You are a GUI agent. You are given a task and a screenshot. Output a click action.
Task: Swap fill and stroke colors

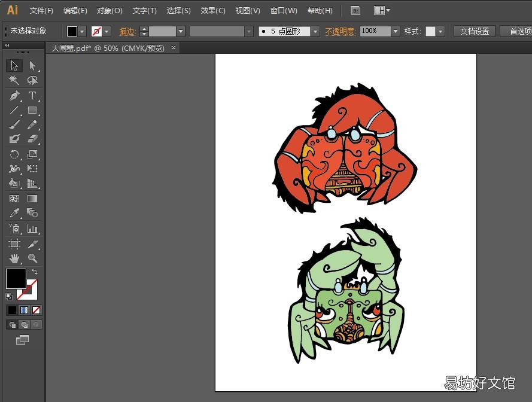[x=35, y=272]
